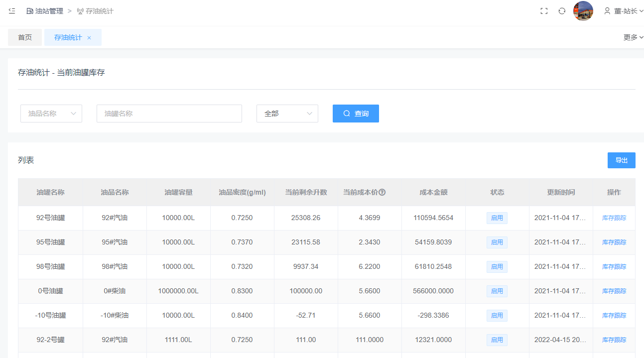Click the refresh page icon
The image size is (644, 358).
click(x=562, y=11)
